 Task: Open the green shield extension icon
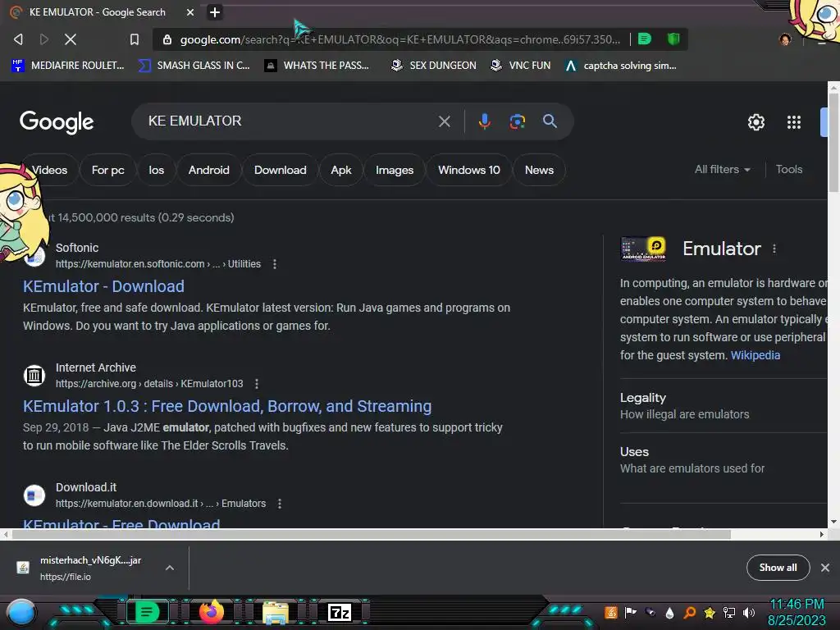click(x=673, y=39)
